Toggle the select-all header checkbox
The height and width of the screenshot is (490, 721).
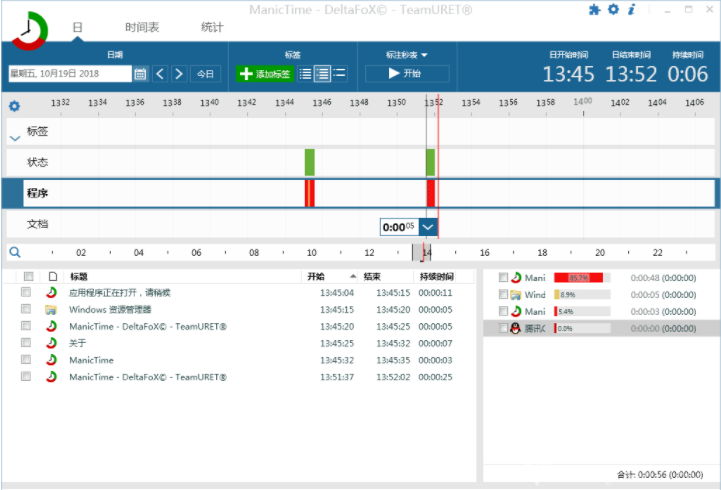pos(29,276)
